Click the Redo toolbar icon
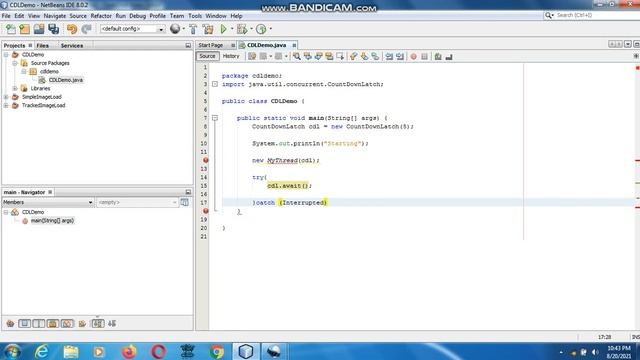Viewport: 640px width, 360px height. [x=86, y=29]
